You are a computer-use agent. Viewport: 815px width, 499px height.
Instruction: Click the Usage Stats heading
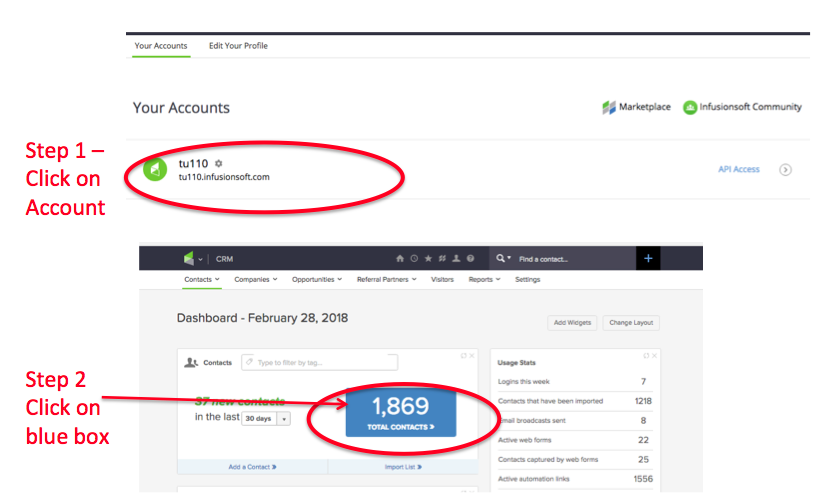516,362
